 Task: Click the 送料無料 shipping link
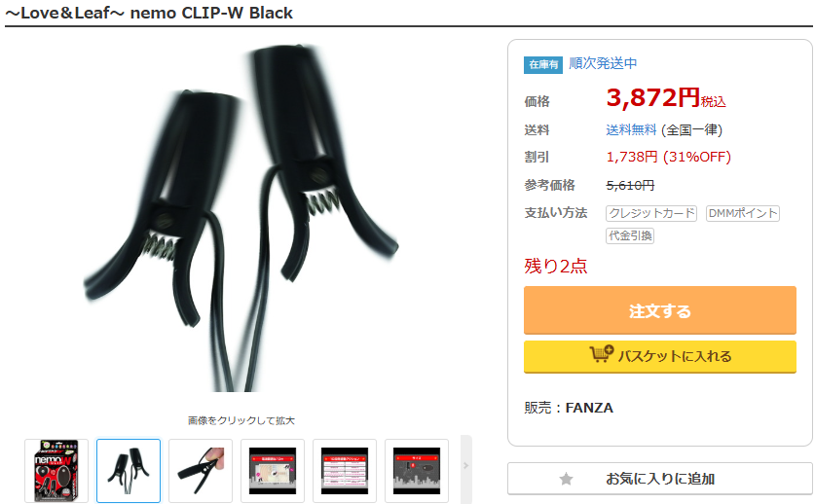click(x=631, y=130)
